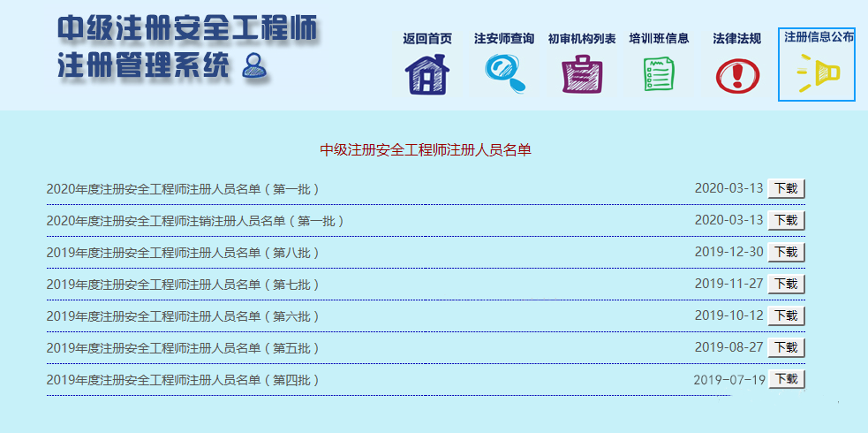Click the date 2019-11-27

click(x=729, y=284)
